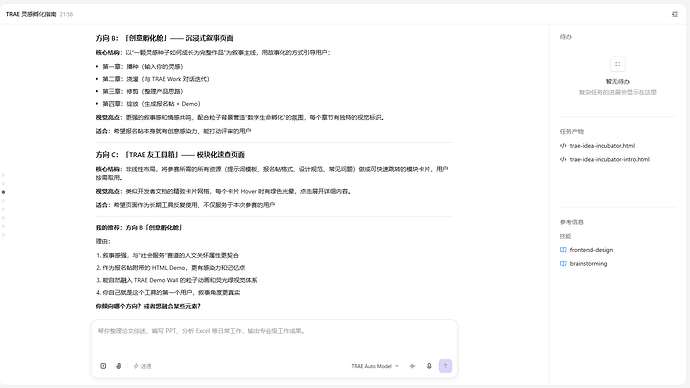Click the microphone voice input icon
Viewport: 690px width, 388px height.
[x=429, y=366]
